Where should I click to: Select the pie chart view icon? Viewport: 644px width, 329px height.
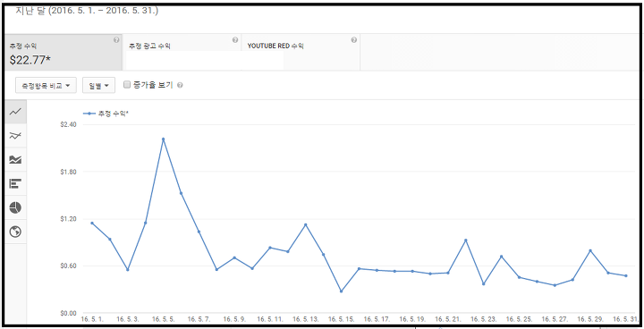click(15, 207)
